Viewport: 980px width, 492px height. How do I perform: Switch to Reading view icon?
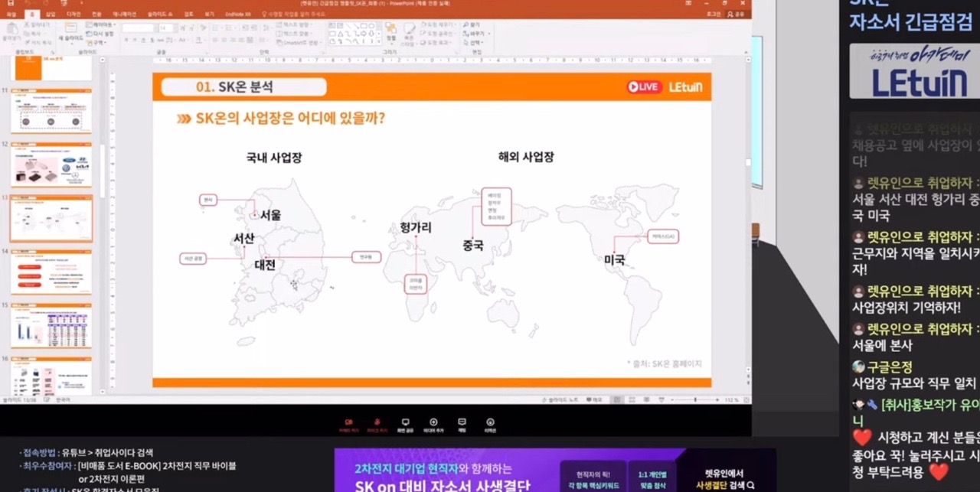646,399
